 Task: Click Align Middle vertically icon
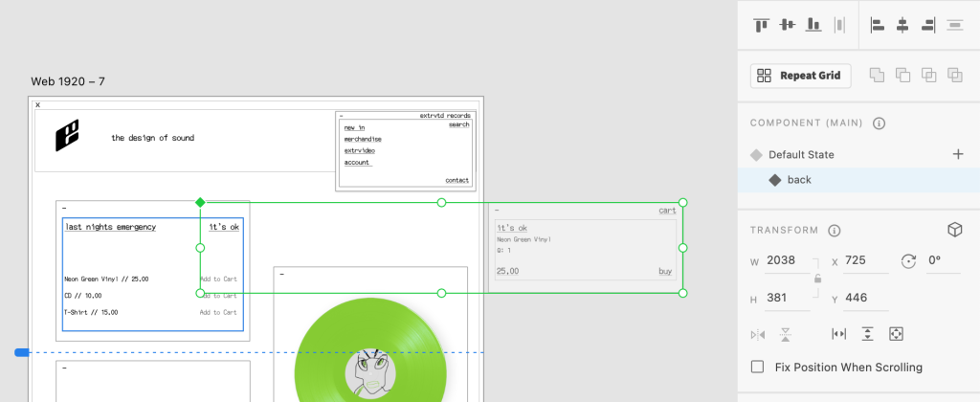pyautogui.click(x=788, y=25)
